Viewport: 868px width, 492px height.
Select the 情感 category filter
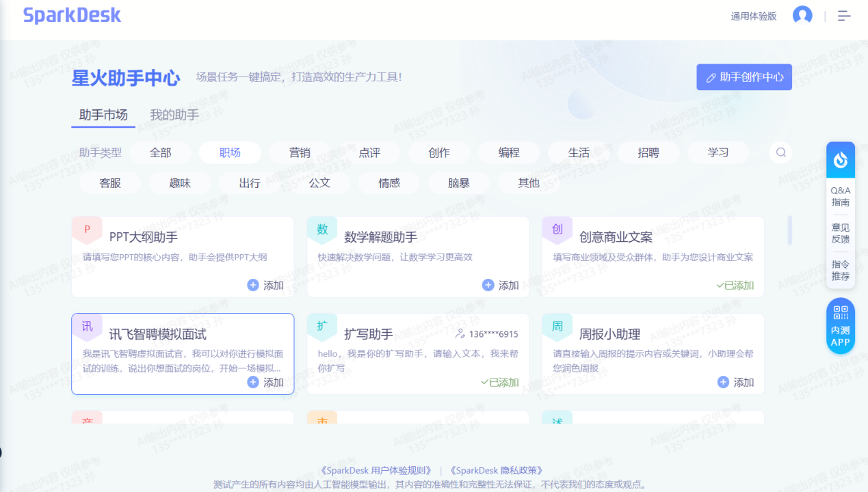[389, 182]
